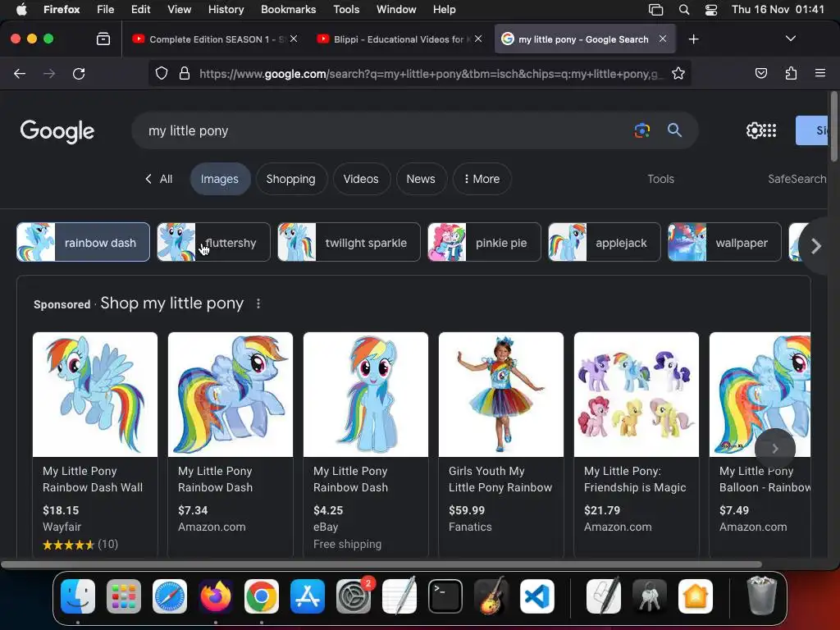This screenshot has width=840, height=630.
Task: Show next sponsored shopping products
Action: (774, 449)
